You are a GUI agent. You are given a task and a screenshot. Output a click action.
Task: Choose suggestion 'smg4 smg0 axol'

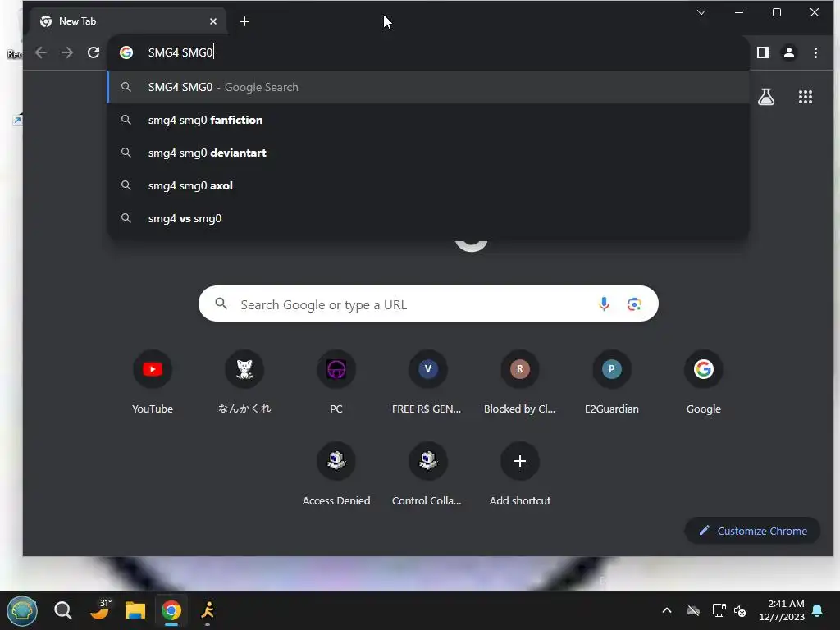pos(428,186)
